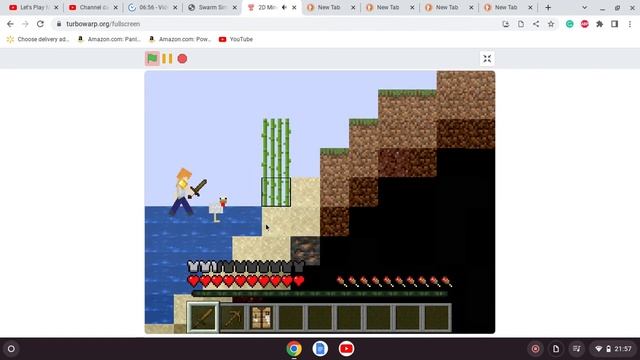The height and width of the screenshot is (360, 640).
Task: Open the green Grammarly extension icon
Action: coord(569,24)
